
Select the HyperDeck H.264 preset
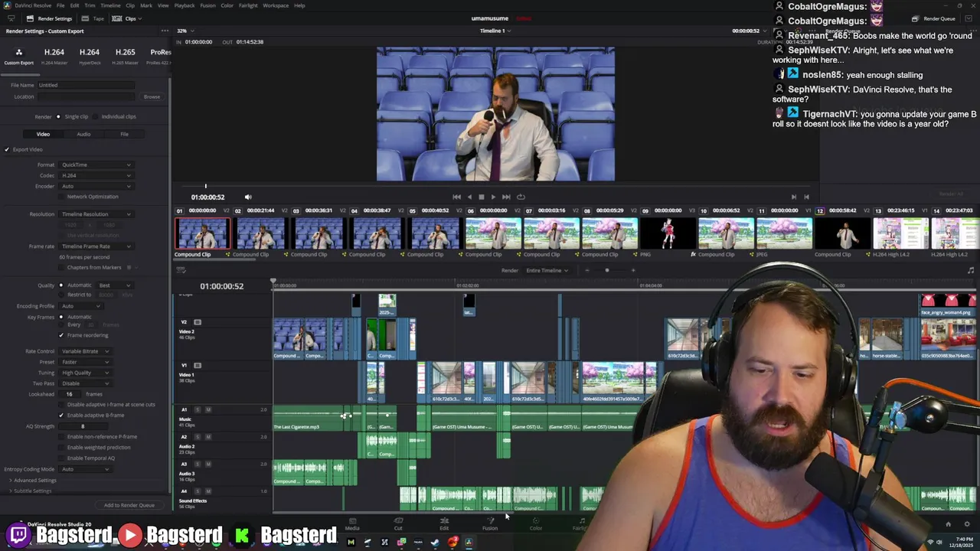point(90,55)
